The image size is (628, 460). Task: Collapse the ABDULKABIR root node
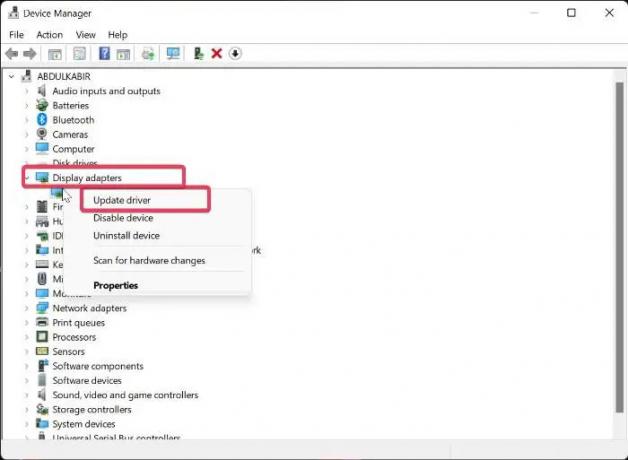pos(12,76)
